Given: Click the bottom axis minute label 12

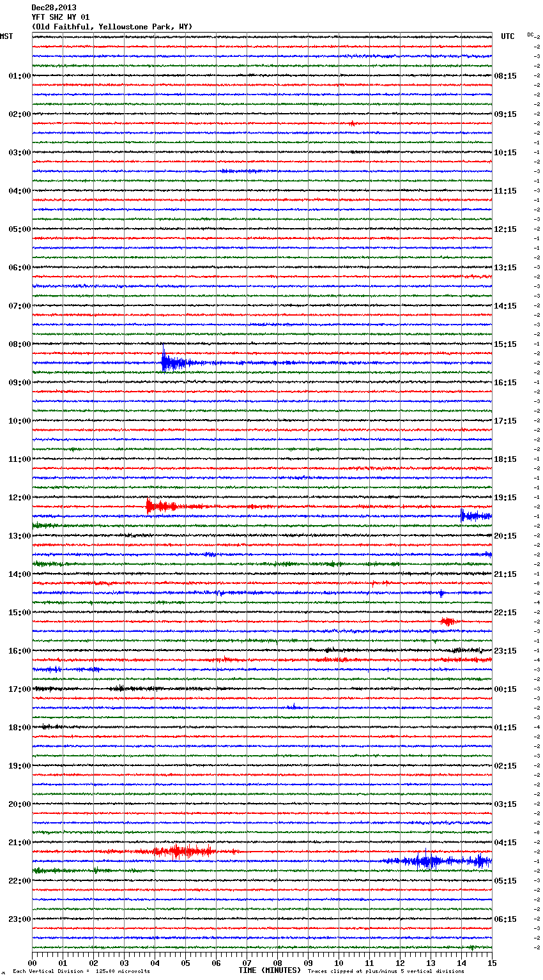Looking at the screenshot, I should (x=401, y=963).
